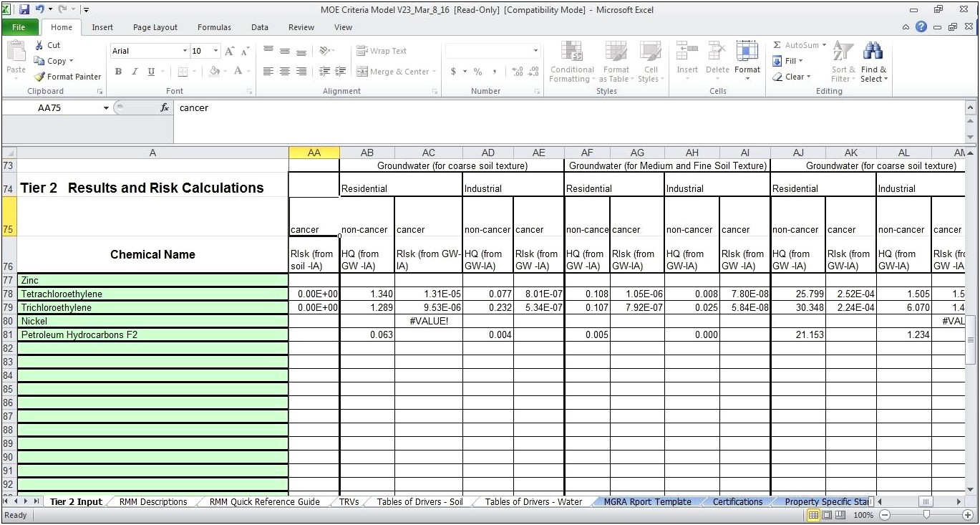Click the insert function fx icon
The image size is (980, 525).
(164, 107)
